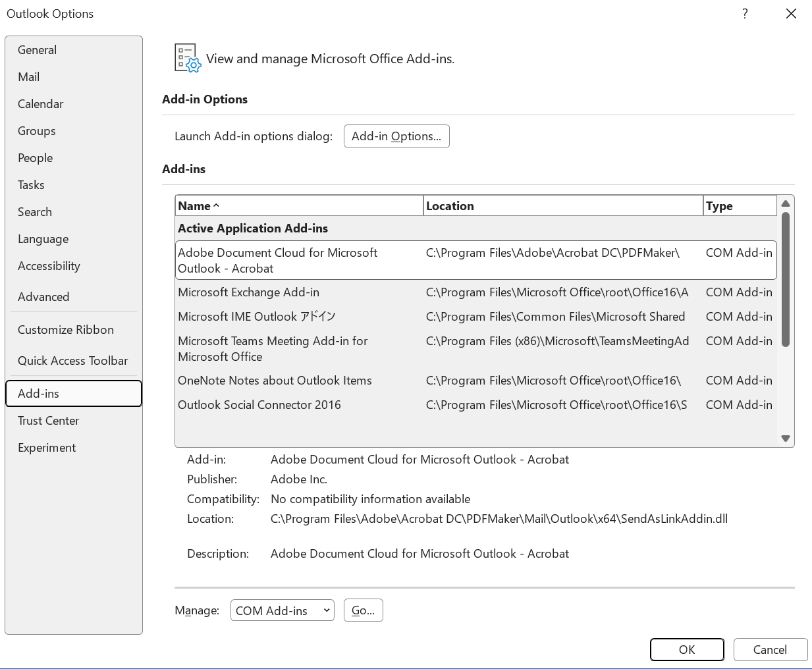Click the Publisher value Adobe Inc.
The image size is (812, 669).
click(299, 479)
